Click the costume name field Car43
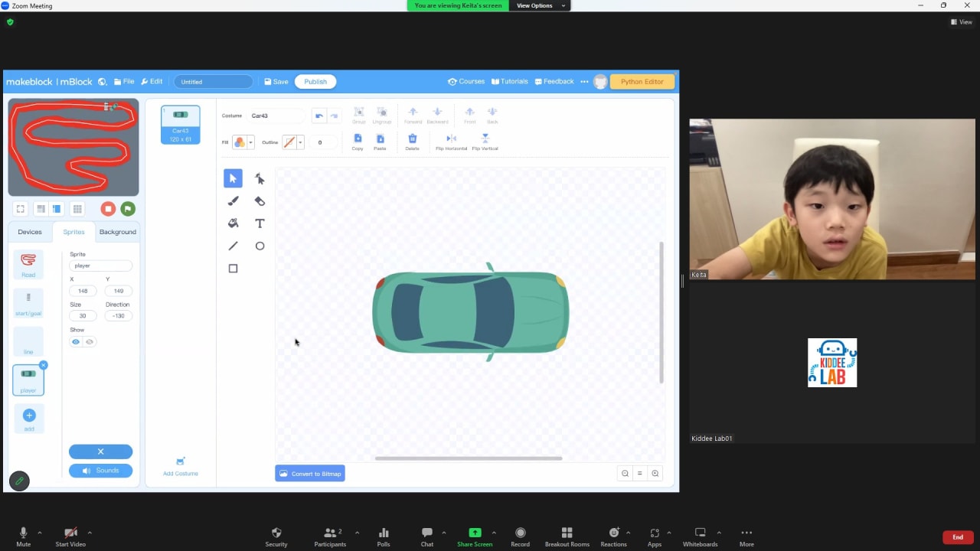 coord(276,116)
